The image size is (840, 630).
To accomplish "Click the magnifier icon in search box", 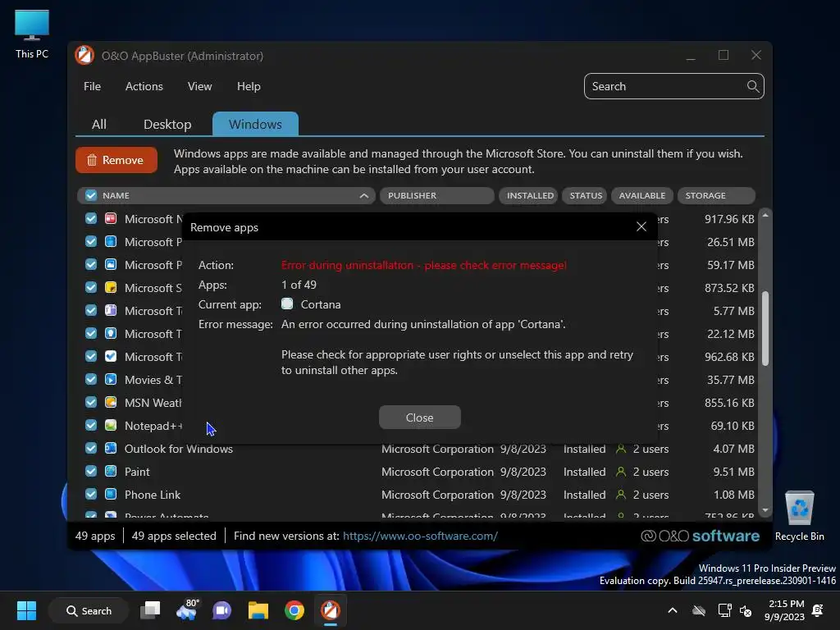I will pyautogui.click(x=753, y=86).
